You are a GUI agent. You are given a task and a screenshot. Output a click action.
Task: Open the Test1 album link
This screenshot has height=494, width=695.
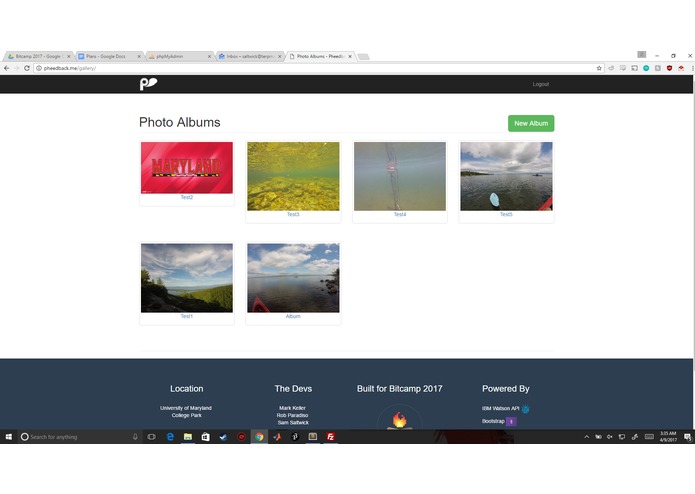pyautogui.click(x=187, y=316)
